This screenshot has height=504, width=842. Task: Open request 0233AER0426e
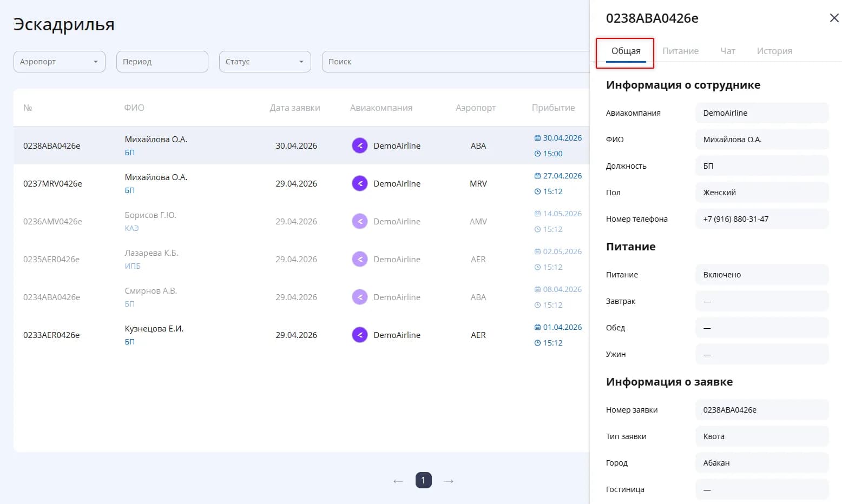coord(51,335)
